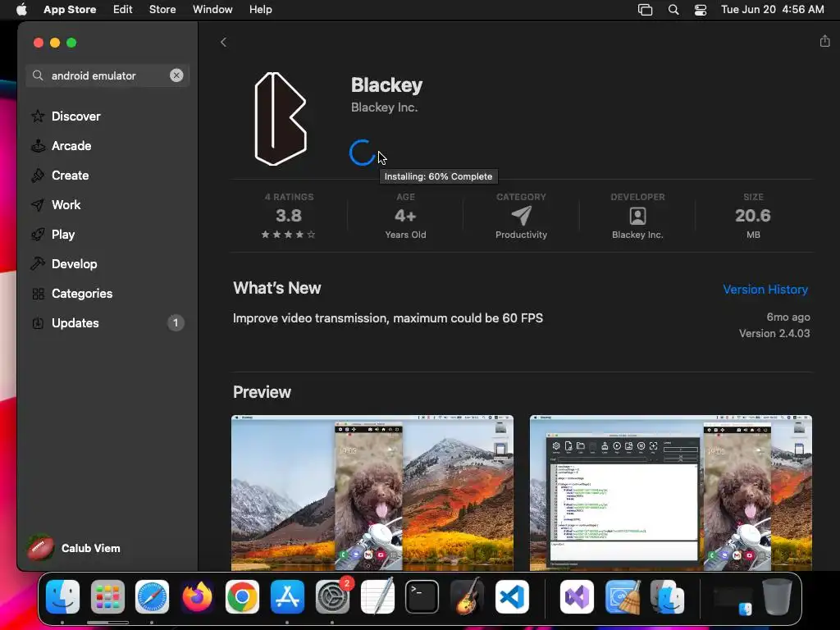The width and height of the screenshot is (840, 630).
Task: Open Version History link
Action: (765, 290)
